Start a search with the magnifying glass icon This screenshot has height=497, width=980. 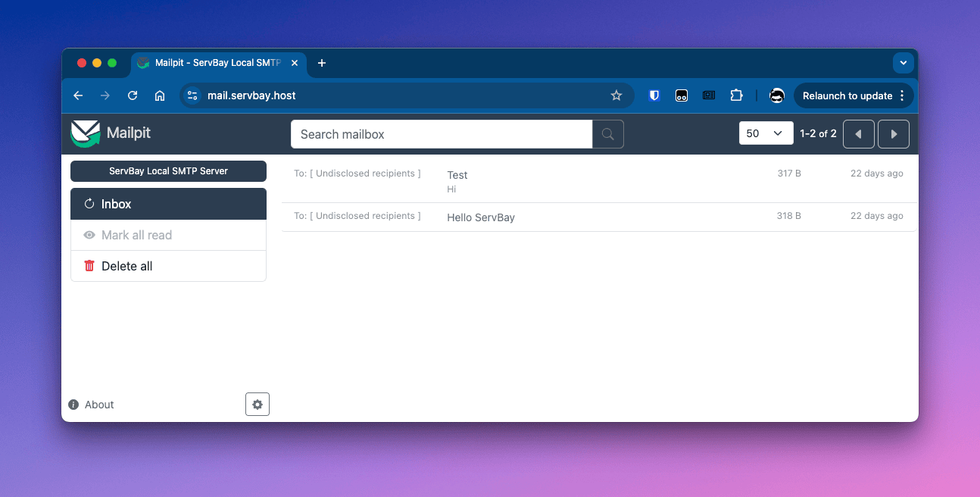tap(607, 133)
